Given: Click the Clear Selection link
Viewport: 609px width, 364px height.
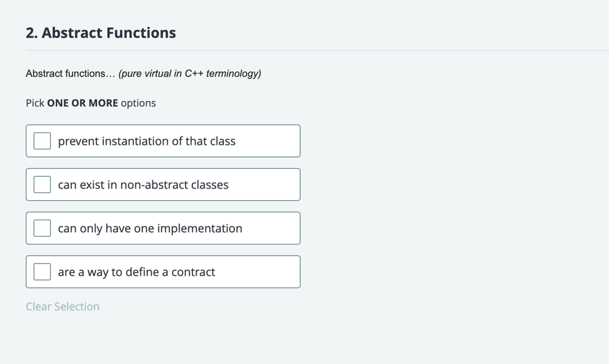Looking at the screenshot, I should (63, 307).
